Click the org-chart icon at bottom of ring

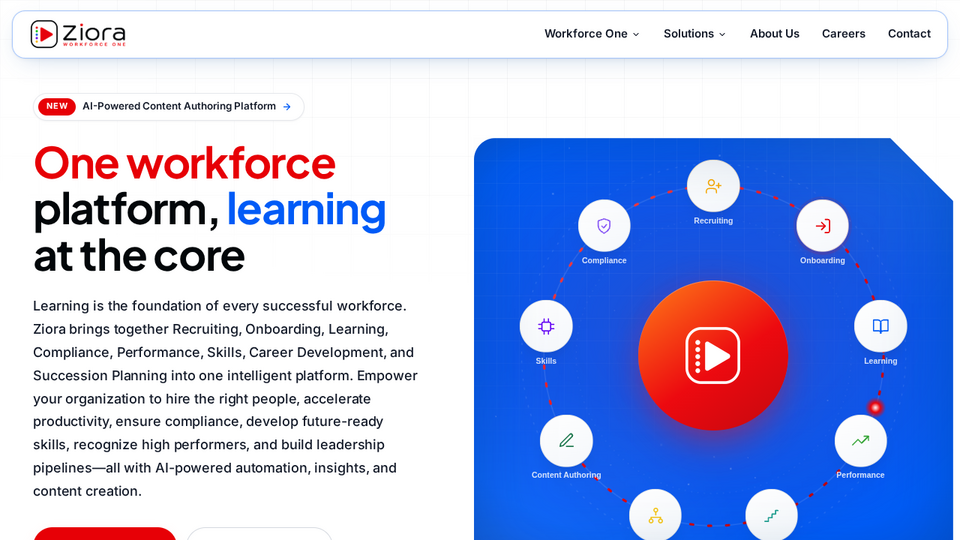[656, 515]
